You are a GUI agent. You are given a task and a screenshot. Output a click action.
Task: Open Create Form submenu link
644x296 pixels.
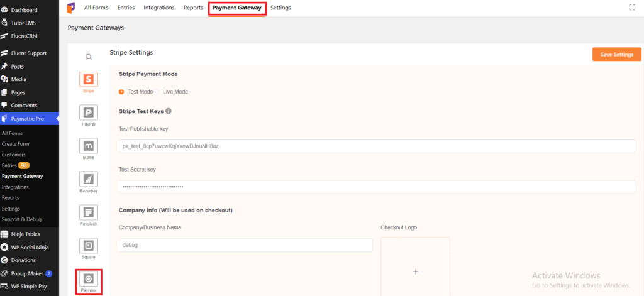pos(16,144)
